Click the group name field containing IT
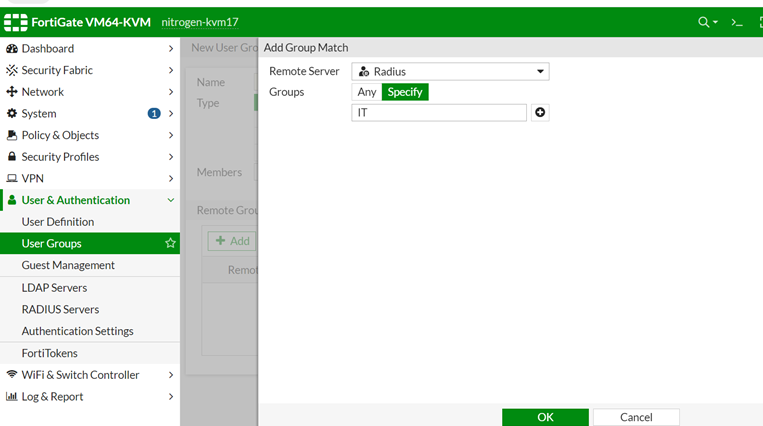Viewport: 763px width, 426px height. point(439,113)
